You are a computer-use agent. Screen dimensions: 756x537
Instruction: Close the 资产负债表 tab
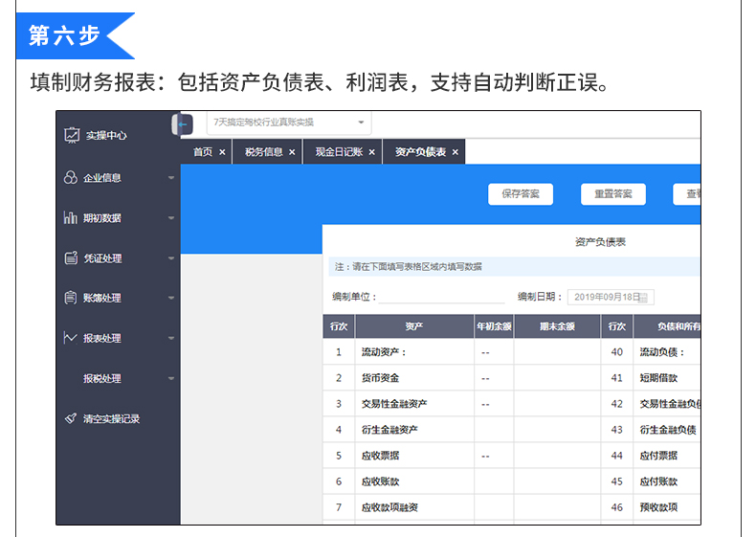pyautogui.click(x=456, y=152)
